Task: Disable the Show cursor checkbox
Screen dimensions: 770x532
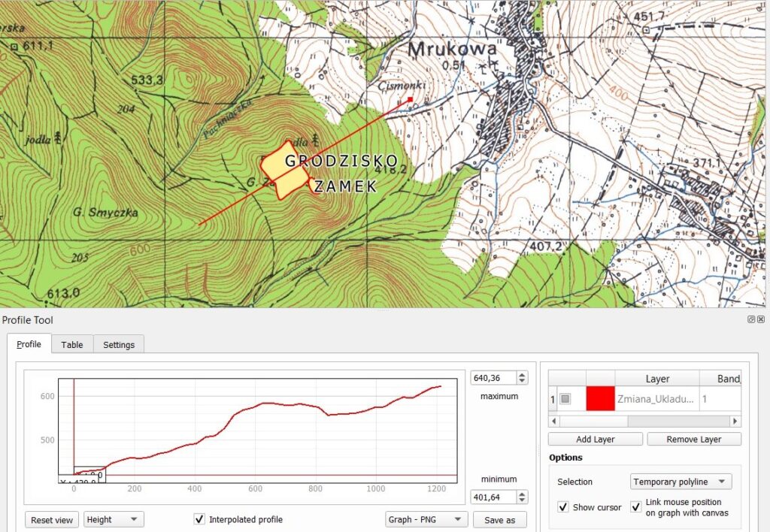Action: pos(563,507)
